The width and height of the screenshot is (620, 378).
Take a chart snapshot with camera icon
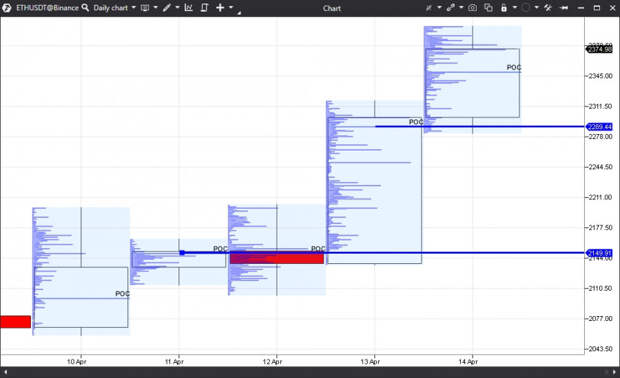click(x=473, y=8)
